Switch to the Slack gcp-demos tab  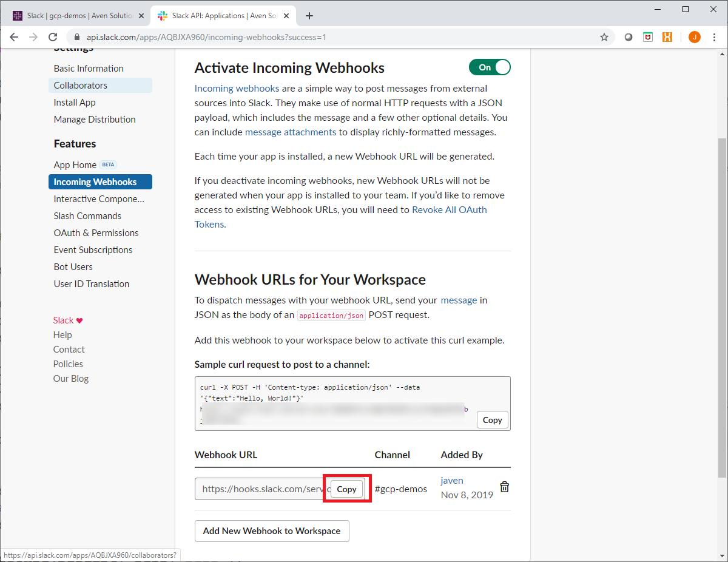(x=78, y=16)
